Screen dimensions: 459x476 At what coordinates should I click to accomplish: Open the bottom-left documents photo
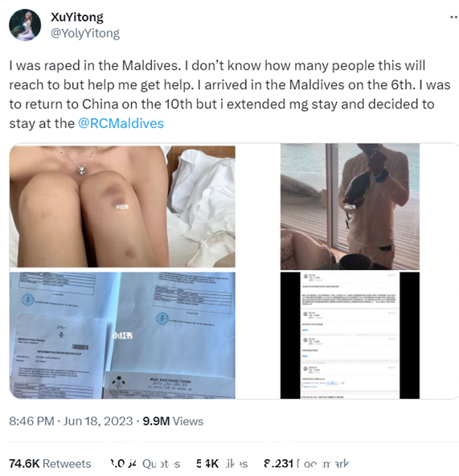coord(122,335)
